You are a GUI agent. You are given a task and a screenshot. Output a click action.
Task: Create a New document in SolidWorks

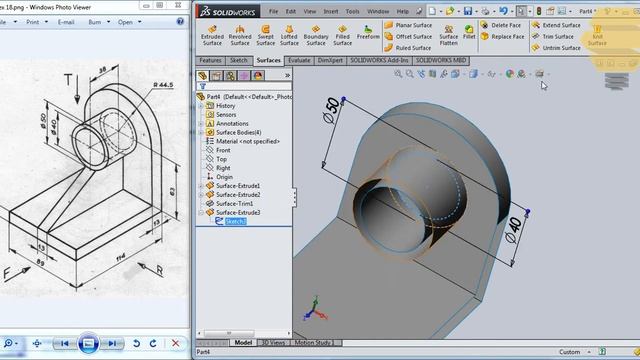pos(432,11)
